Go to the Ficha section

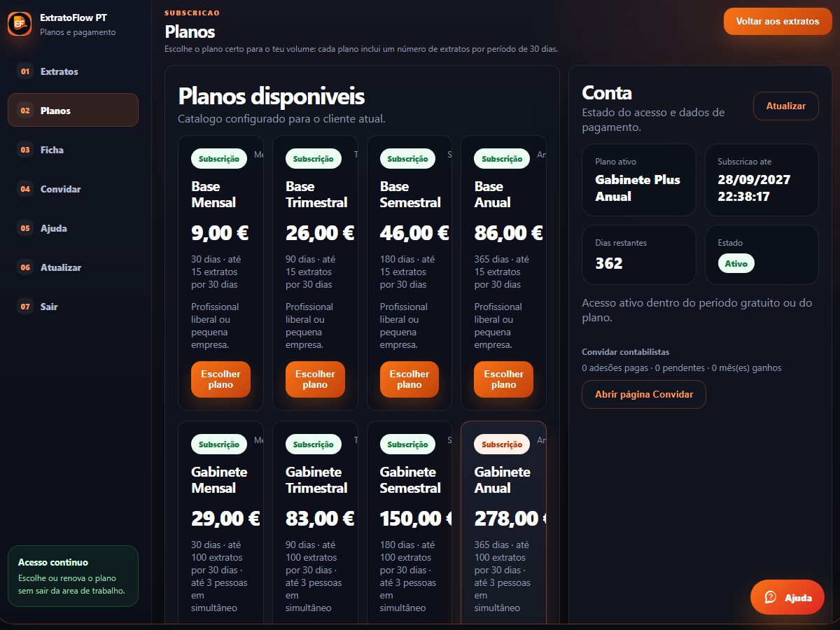pyautogui.click(x=73, y=150)
